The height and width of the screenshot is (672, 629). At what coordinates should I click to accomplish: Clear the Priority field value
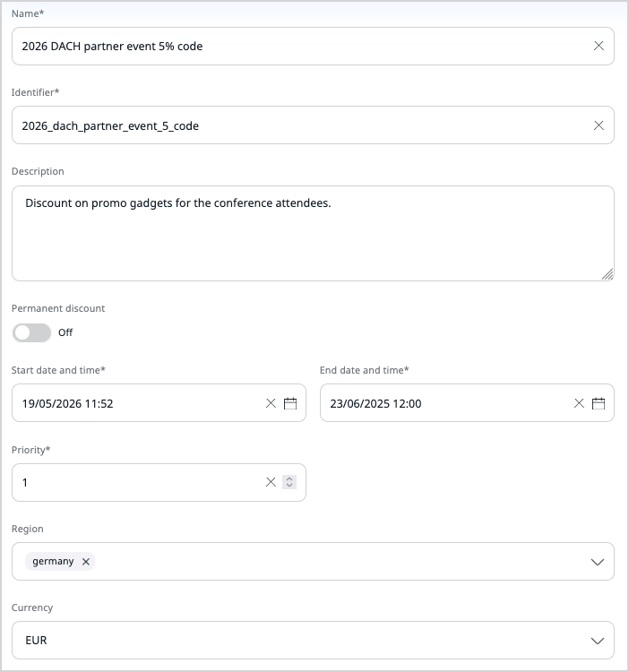[x=271, y=482]
